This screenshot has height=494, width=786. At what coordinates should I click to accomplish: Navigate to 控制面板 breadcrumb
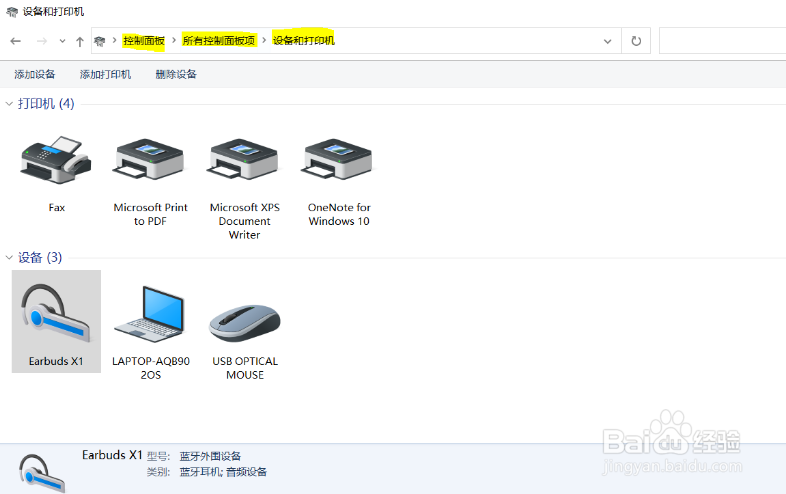click(x=144, y=41)
